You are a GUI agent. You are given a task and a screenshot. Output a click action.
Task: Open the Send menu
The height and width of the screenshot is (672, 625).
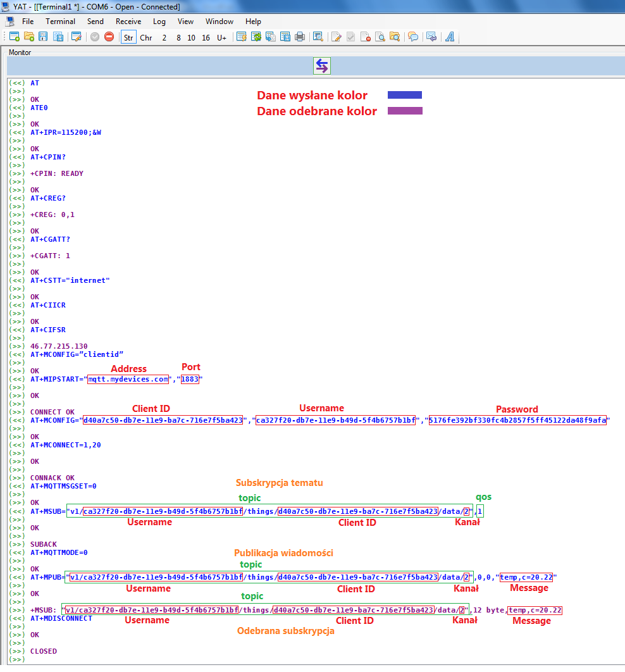coord(95,22)
